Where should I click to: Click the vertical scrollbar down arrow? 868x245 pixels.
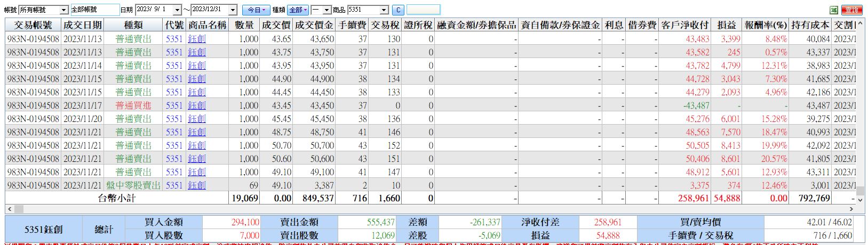tap(859, 200)
